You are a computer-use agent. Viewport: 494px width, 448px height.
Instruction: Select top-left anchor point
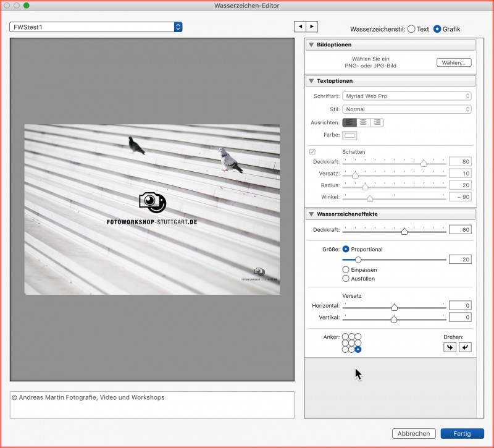[x=345, y=337]
